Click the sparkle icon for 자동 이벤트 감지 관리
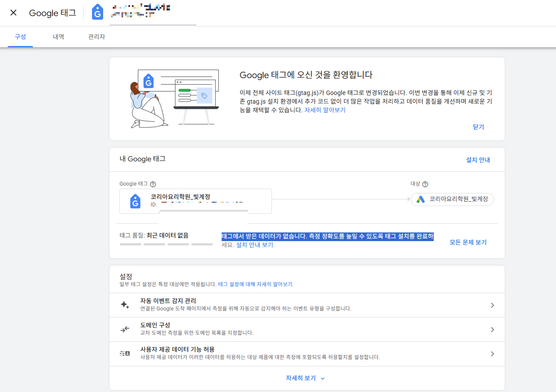 click(125, 305)
